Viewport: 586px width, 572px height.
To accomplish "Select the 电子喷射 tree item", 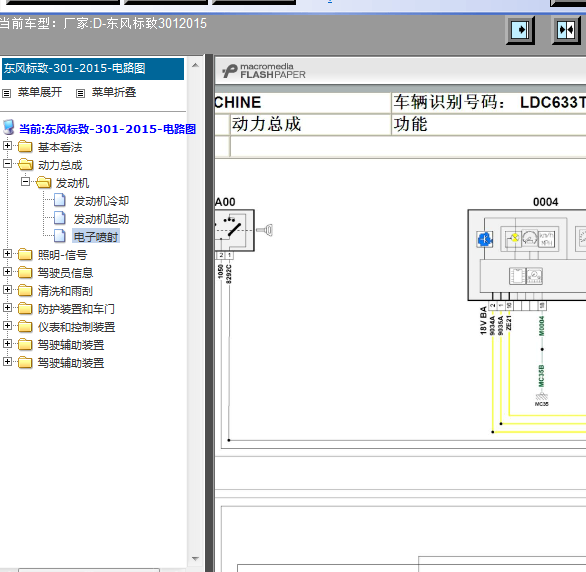I will 96,236.
